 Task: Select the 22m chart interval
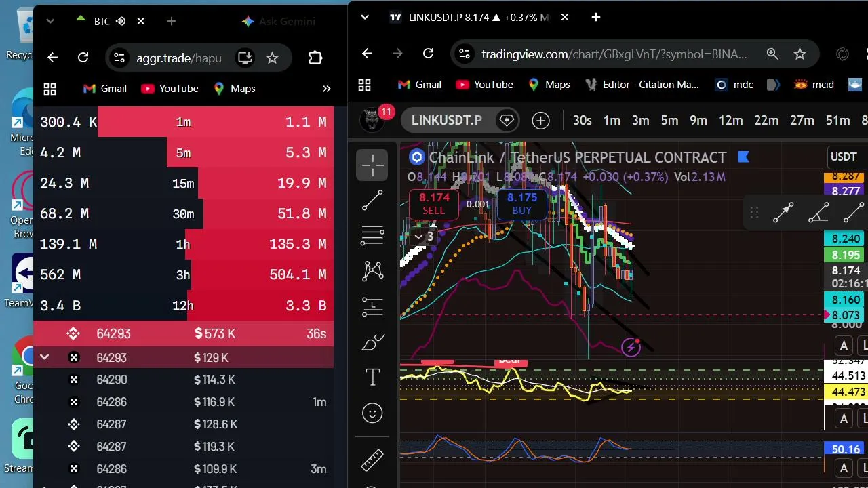tap(766, 121)
